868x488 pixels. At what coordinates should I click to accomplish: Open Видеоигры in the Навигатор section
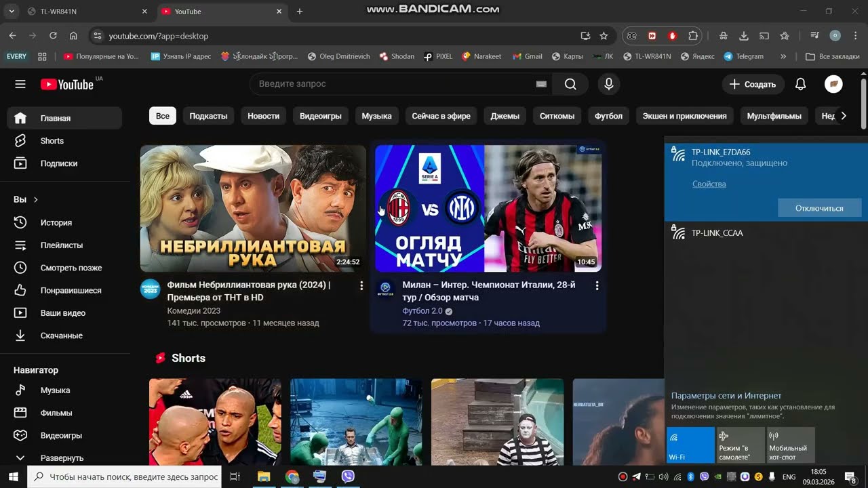[x=65, y=435]
